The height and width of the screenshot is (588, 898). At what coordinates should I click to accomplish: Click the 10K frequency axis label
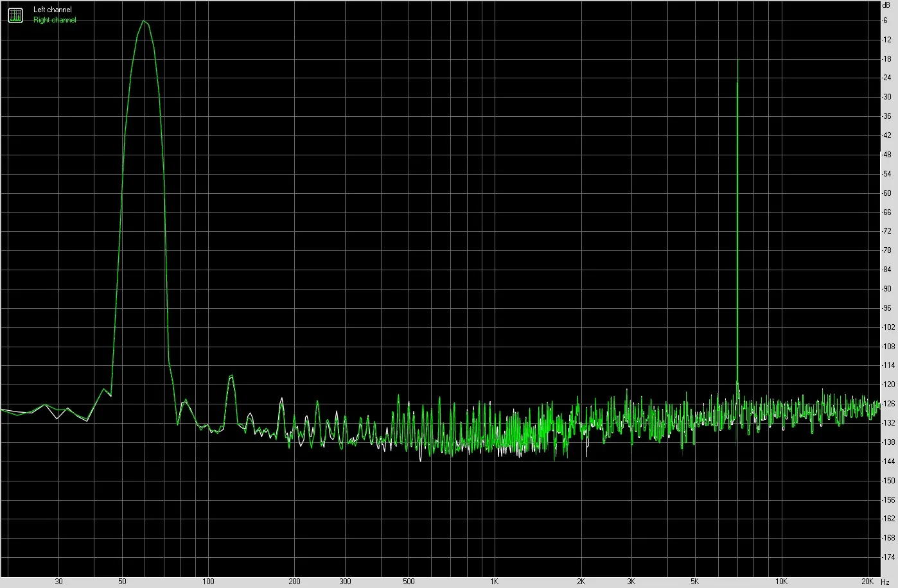pos(780,582)
